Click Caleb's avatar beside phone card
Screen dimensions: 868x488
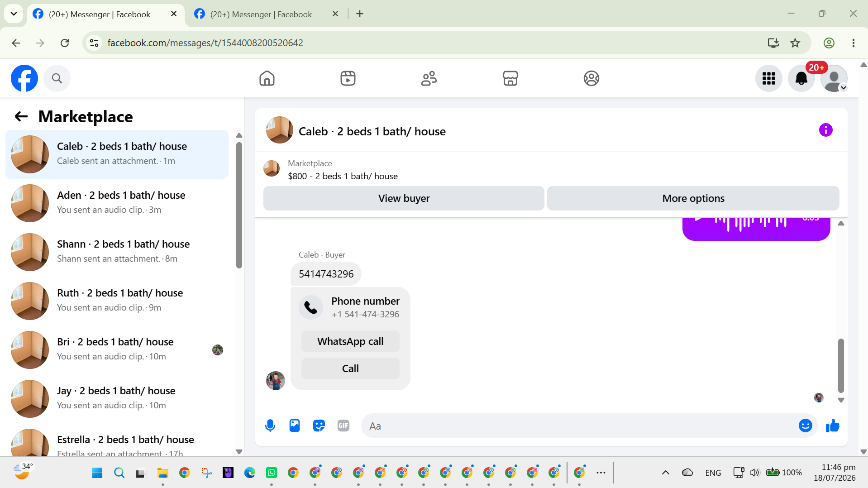[275, 381]
